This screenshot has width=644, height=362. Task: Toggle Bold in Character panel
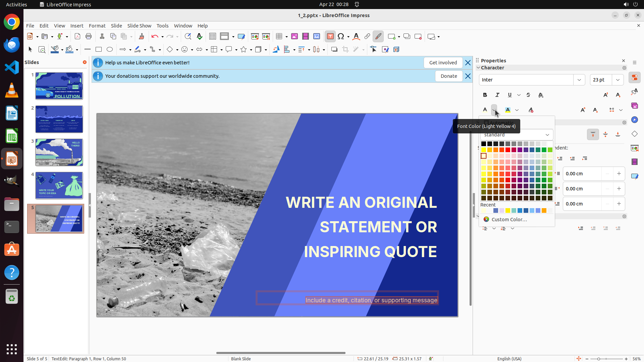pos(485,95)
